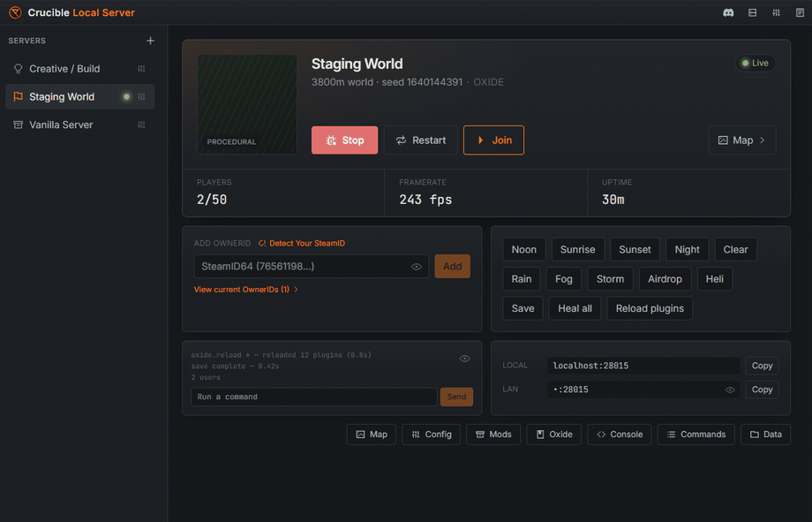Set time to Sunset
The width and height of the screenshot is (812, 522).
[x=635, y=249]
